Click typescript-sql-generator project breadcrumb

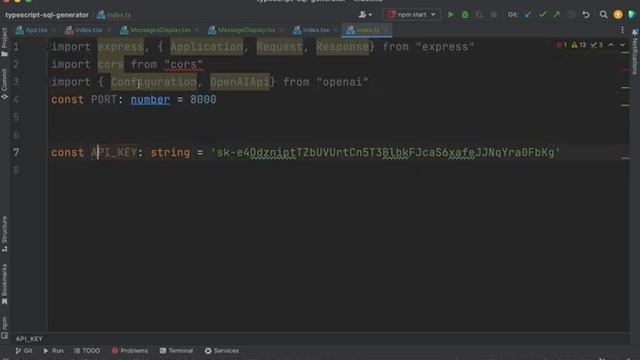(47, 15)
